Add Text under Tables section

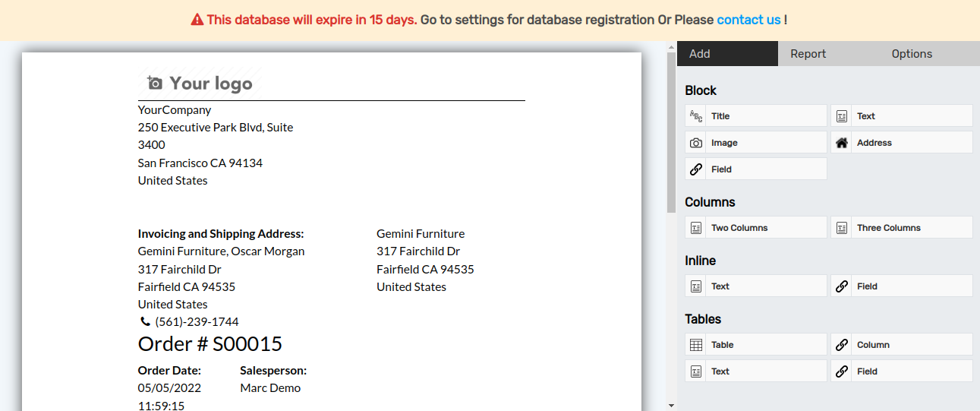[x=756, y=371]
